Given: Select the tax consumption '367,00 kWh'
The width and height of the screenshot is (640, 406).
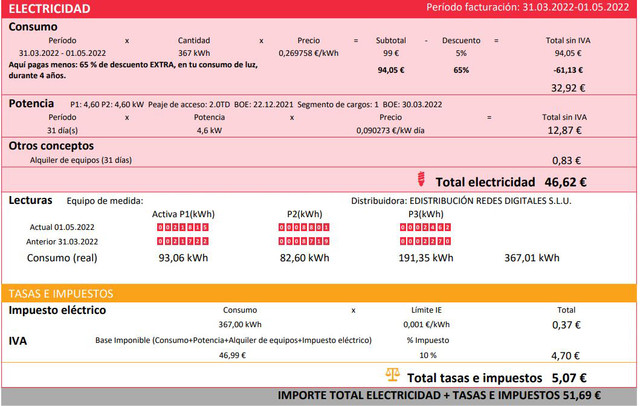Looking at the screenshot, I should tap(240, 325).
